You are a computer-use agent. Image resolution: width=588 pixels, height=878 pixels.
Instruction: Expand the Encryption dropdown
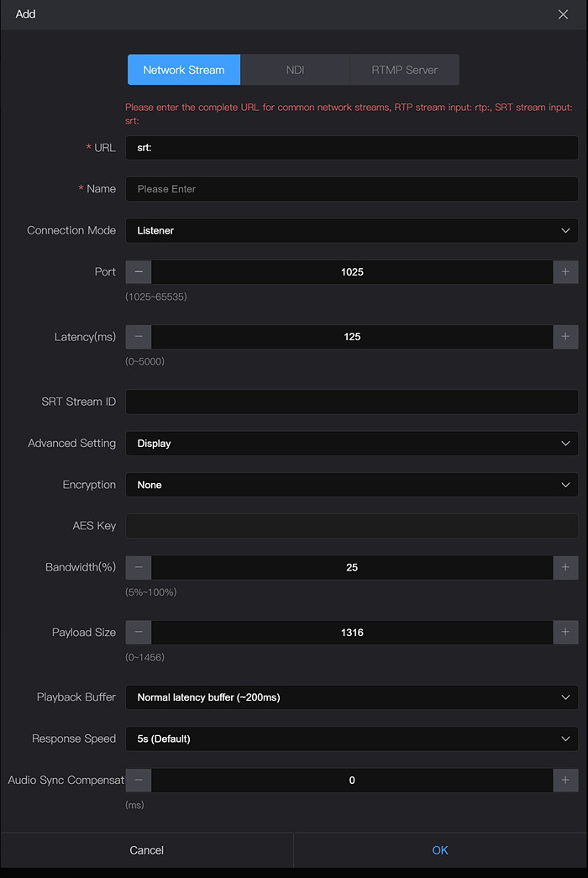pyautogui.click(x=352, y=485)
